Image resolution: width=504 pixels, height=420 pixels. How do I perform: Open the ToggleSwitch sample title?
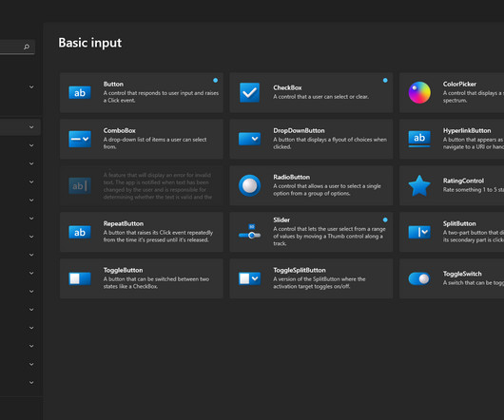462,274
